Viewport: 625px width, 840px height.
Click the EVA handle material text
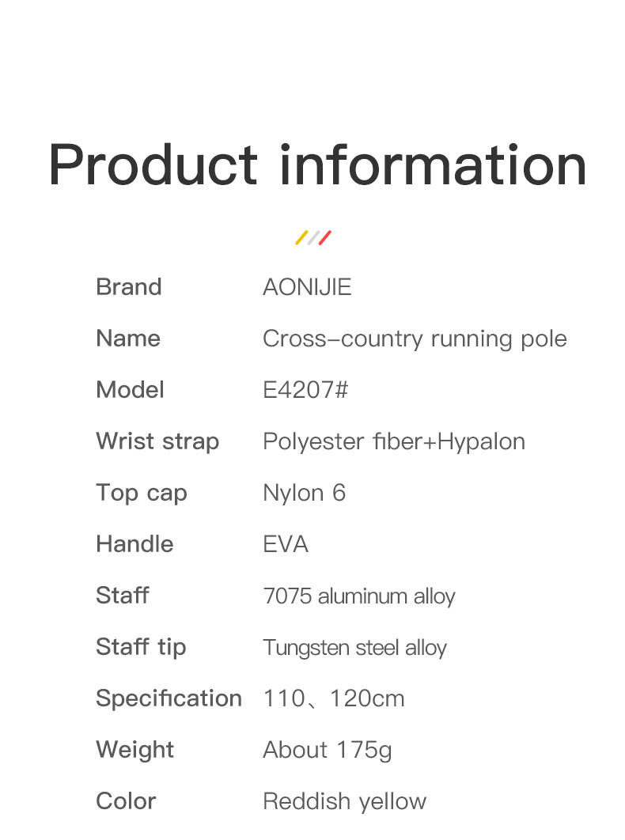pyautogui.click(x=286, y=544)
